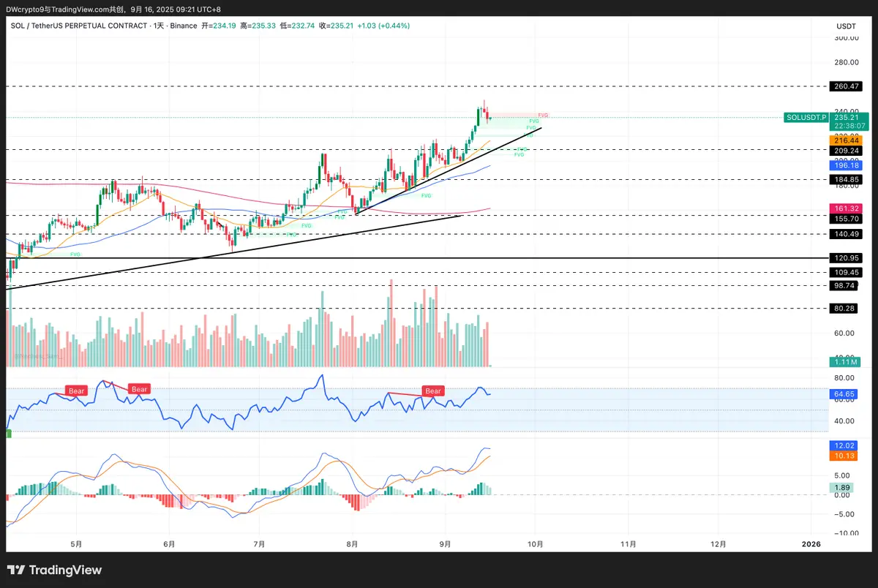Image resolution: width=878 pixels, height=588 pixels.
Task: Click the 7月 label on time axis
Action: coord(259,544)
